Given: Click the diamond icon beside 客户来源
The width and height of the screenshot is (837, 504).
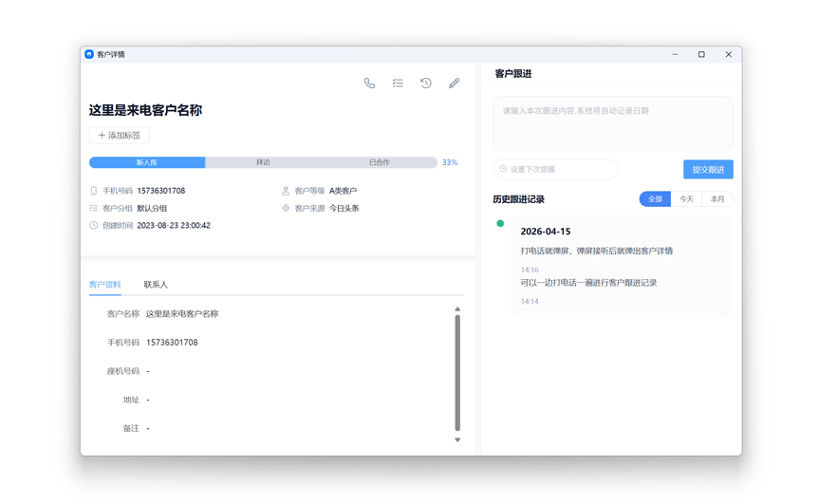Looking at the screenshot, I should coord(286,208).
